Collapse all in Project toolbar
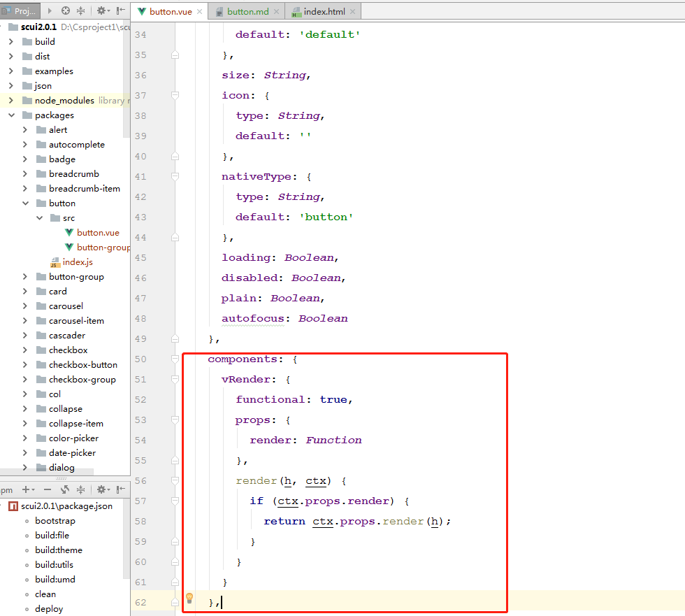685x616 pixels. [x=81, y=11]
